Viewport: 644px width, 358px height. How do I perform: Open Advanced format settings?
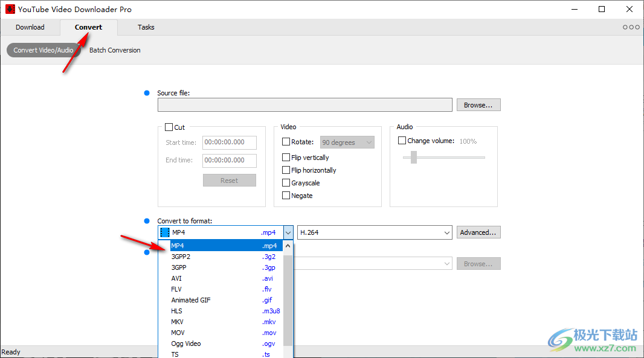(478, 232)
